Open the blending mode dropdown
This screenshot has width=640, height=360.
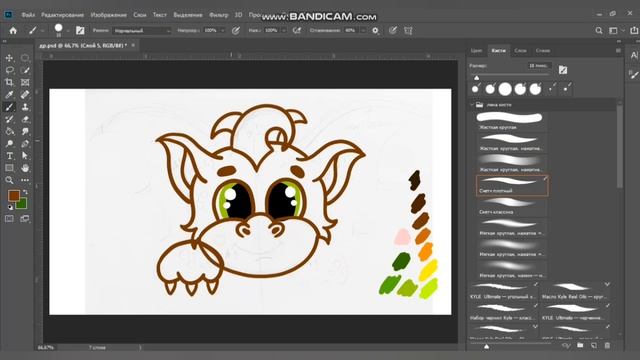click(142, 31)
